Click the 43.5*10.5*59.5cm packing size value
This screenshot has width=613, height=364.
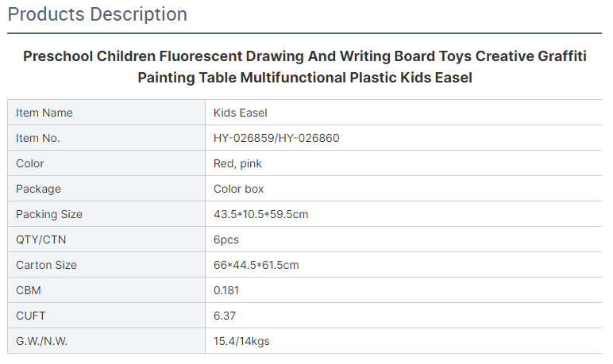pos(260,214)
